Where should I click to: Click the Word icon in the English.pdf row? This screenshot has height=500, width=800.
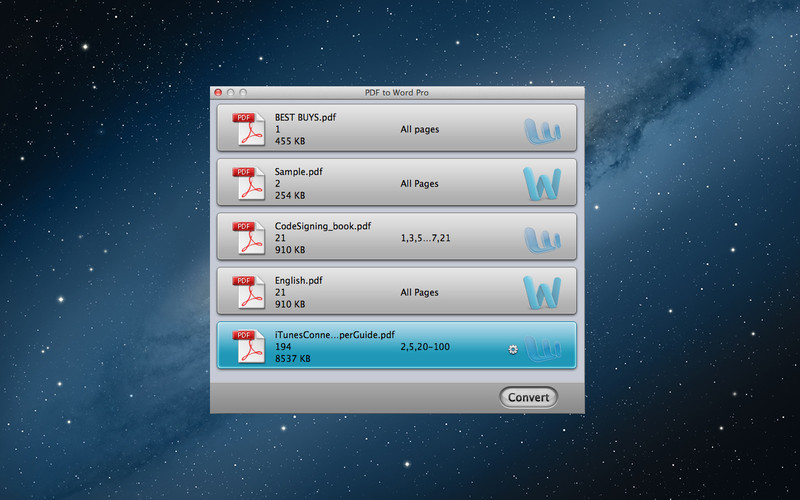coord(542,292)
